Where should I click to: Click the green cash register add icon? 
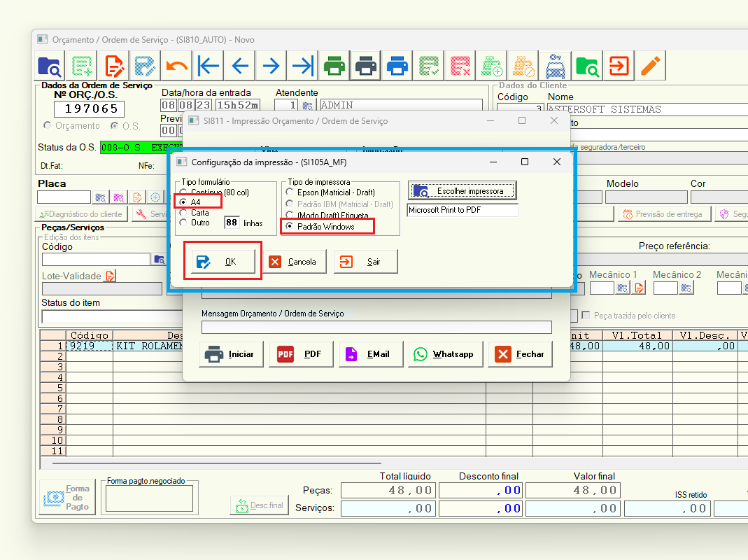pyautogui.click(x=492, y=66)
